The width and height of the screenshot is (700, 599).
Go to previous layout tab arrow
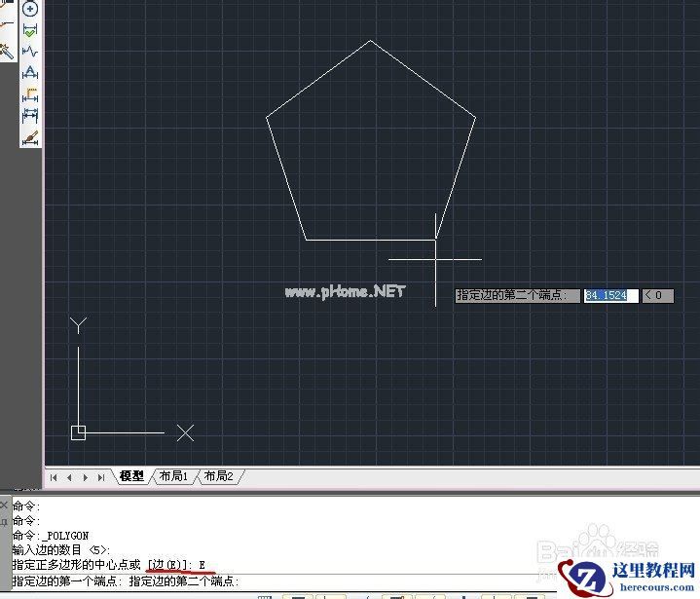point(69,477)
